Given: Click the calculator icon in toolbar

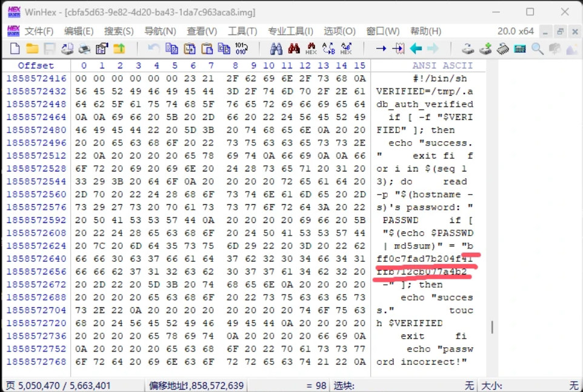Looking at the screenshot, I should 520,49.
